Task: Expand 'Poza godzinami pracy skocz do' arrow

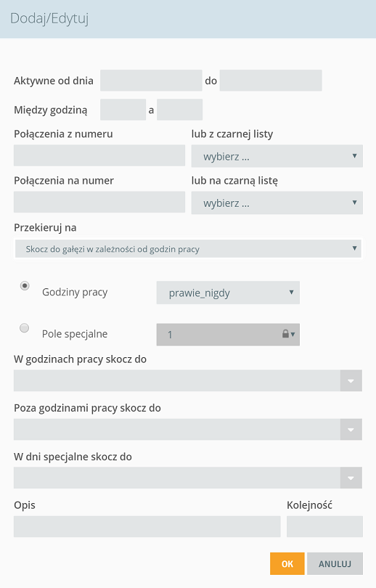Action: pyautogui.click(x=351, y=429)
